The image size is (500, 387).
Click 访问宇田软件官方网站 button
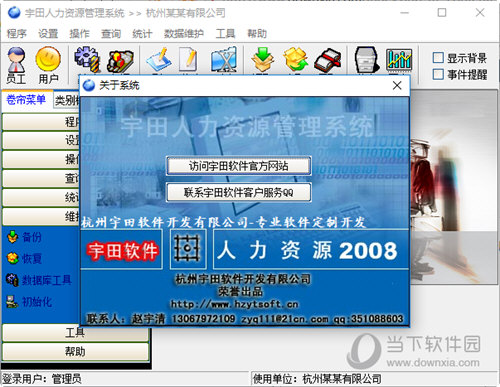(239, 166)
